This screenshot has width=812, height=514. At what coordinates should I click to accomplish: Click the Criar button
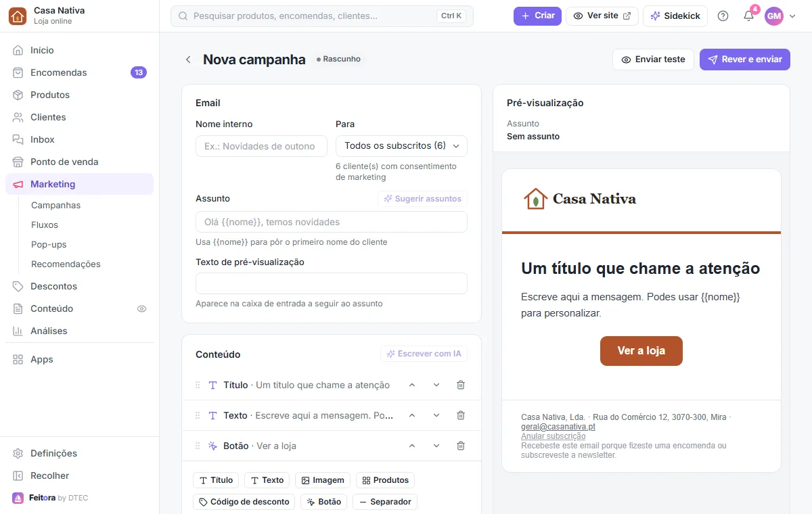(x=537, y=16)
